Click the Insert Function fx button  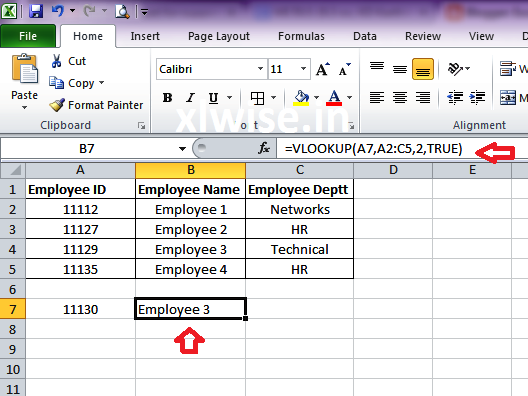pos(264,148)
